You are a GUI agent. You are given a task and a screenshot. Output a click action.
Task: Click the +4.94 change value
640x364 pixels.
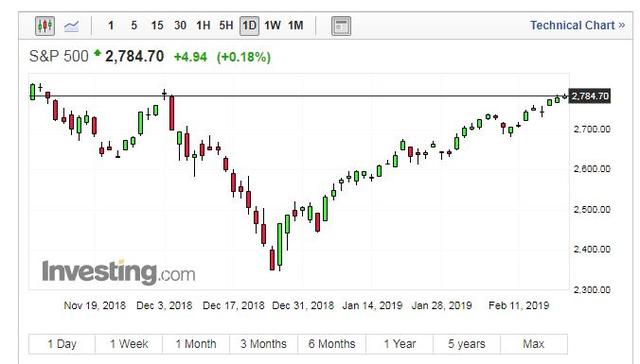coord(191,57)
